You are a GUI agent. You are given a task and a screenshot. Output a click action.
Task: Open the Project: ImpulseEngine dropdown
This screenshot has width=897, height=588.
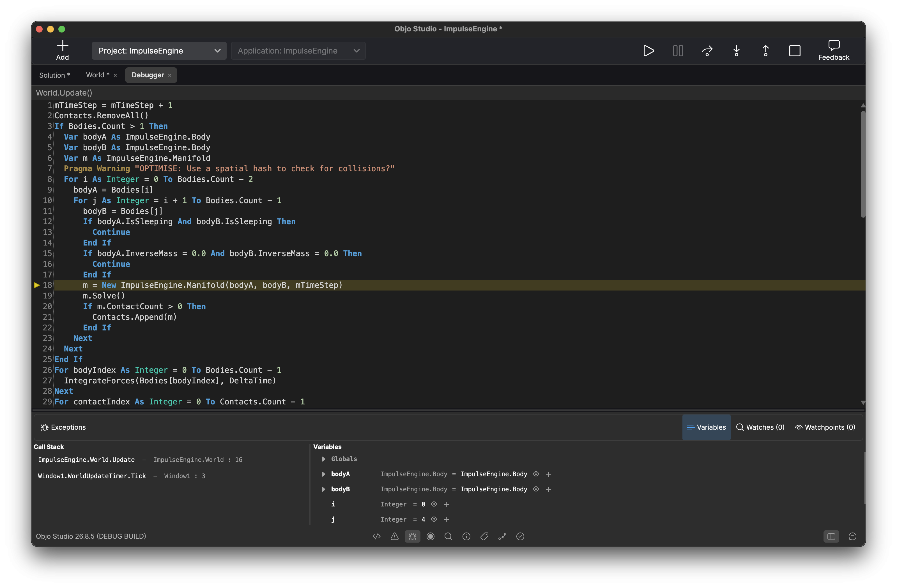tap(159, 50)
